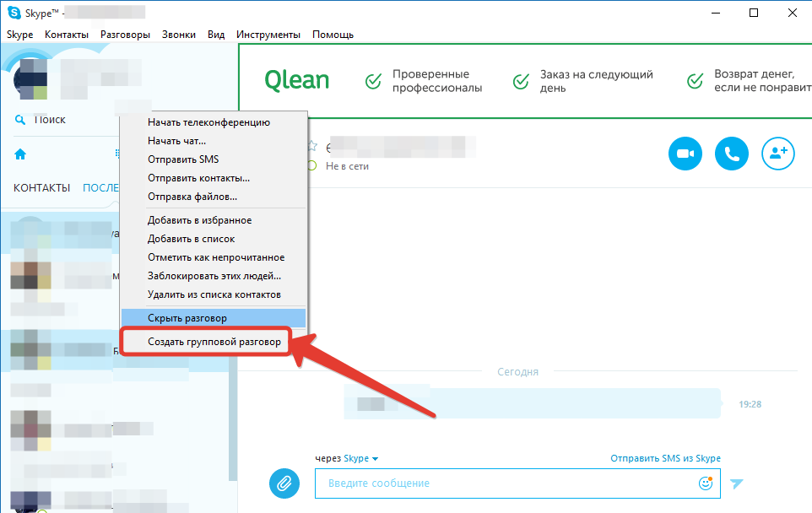This screenshot has height=513, width=812.
Task: Toggle favorite star next to contact name
Action: (311, 146)
